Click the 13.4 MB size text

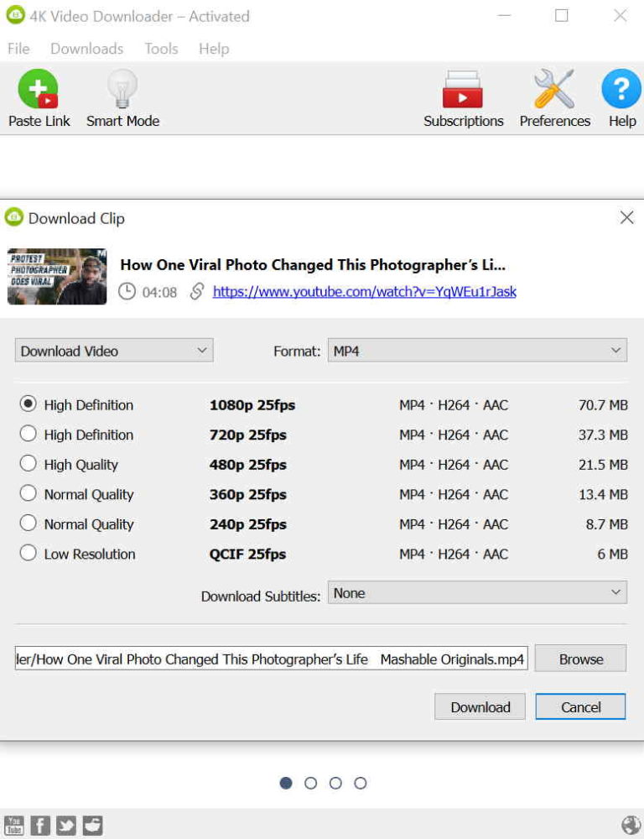[603, 495]
